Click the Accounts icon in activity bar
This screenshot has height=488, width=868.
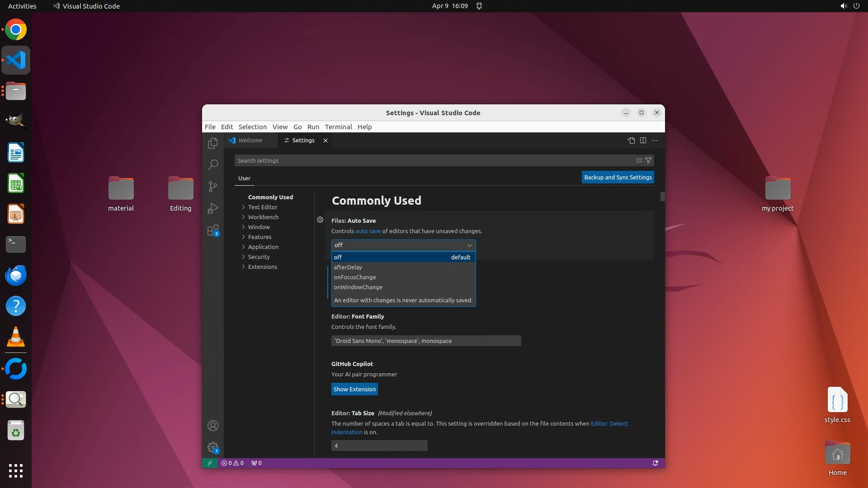(213, 426)
